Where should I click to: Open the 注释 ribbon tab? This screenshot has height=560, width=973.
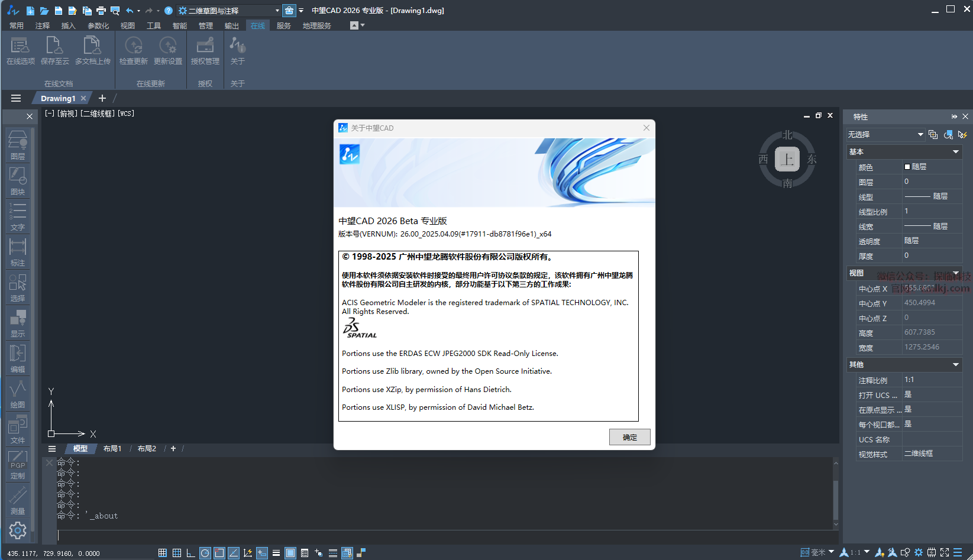[43, 26]
